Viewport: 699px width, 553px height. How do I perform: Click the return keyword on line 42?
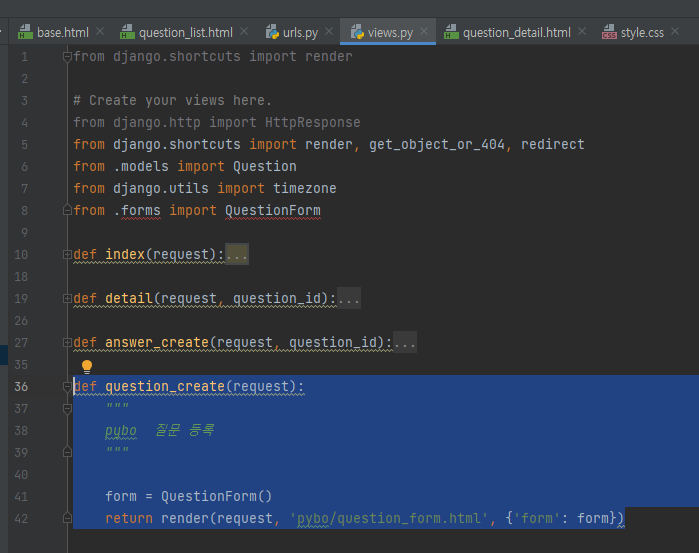coord(129,519)
